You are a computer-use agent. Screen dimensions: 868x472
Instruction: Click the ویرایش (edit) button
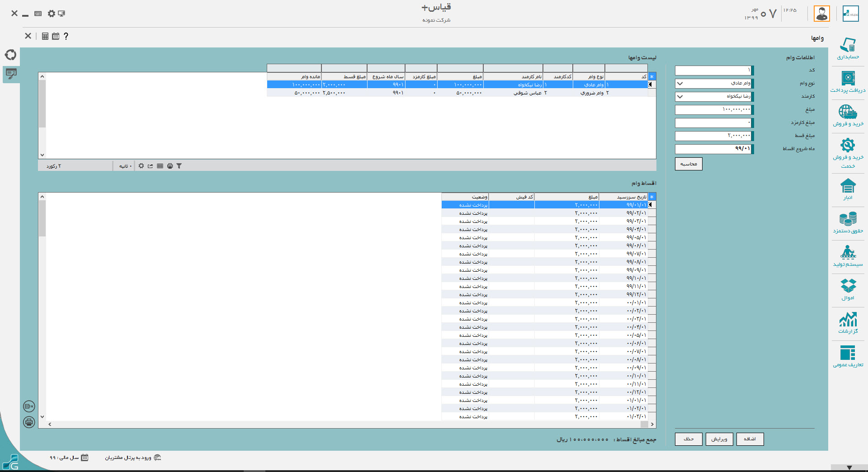(x=719, y=439)
